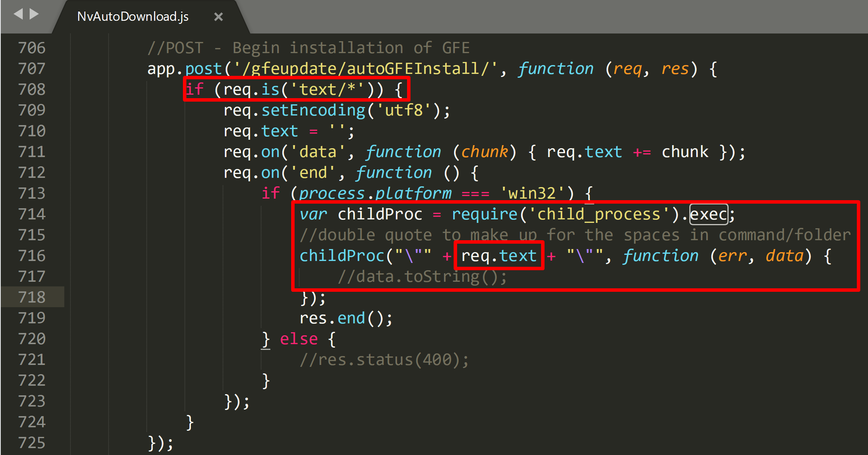Click res.end() call on line 719
This screenshot has height=455, width=868.
tap(345, 318)
